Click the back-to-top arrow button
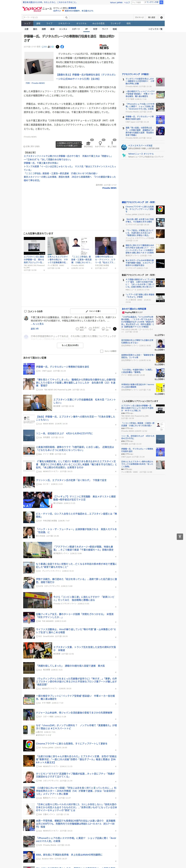 point(180,536)
